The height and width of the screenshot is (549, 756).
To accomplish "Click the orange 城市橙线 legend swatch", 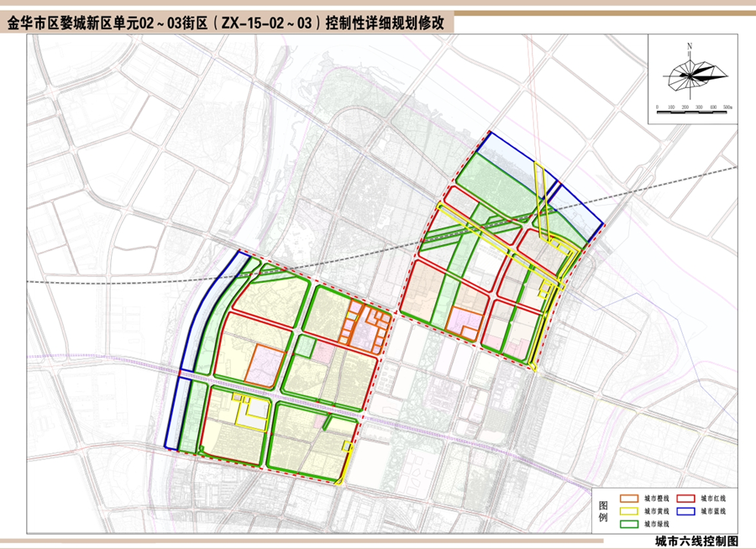I will click(x=630, y=499).
